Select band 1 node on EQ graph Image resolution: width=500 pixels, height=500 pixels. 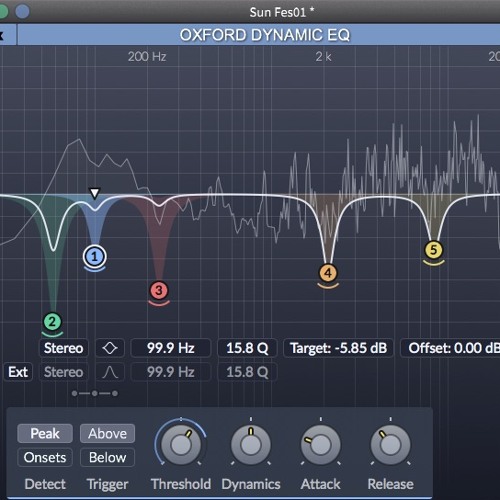pyautogui.click(x=95, y=257)
